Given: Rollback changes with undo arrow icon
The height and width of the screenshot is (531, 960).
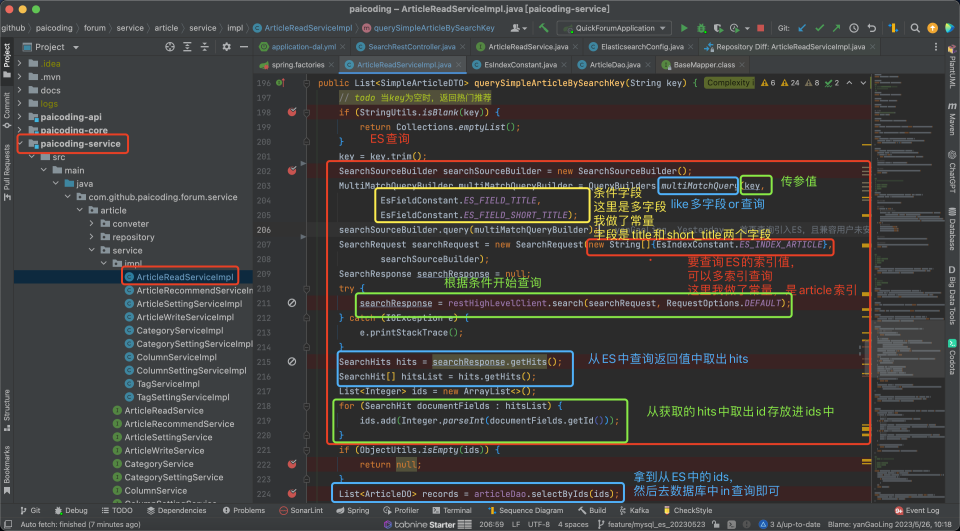Looking at the screenshot, I should click(871, 28).
